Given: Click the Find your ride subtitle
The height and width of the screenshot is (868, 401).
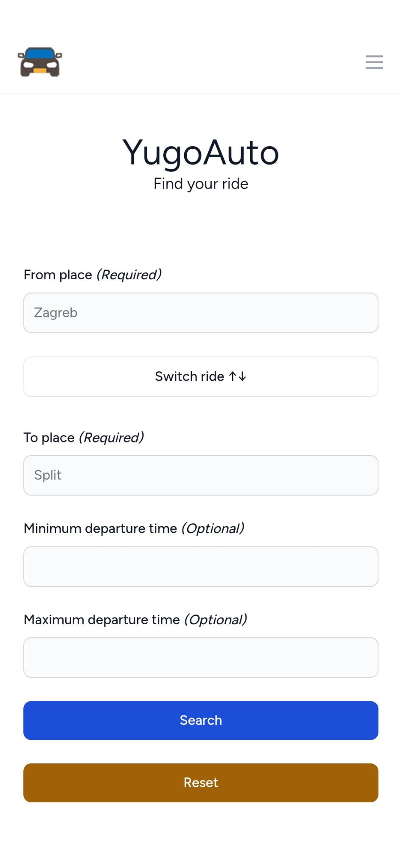Looking at the screenshot, I should click(201, 184).
